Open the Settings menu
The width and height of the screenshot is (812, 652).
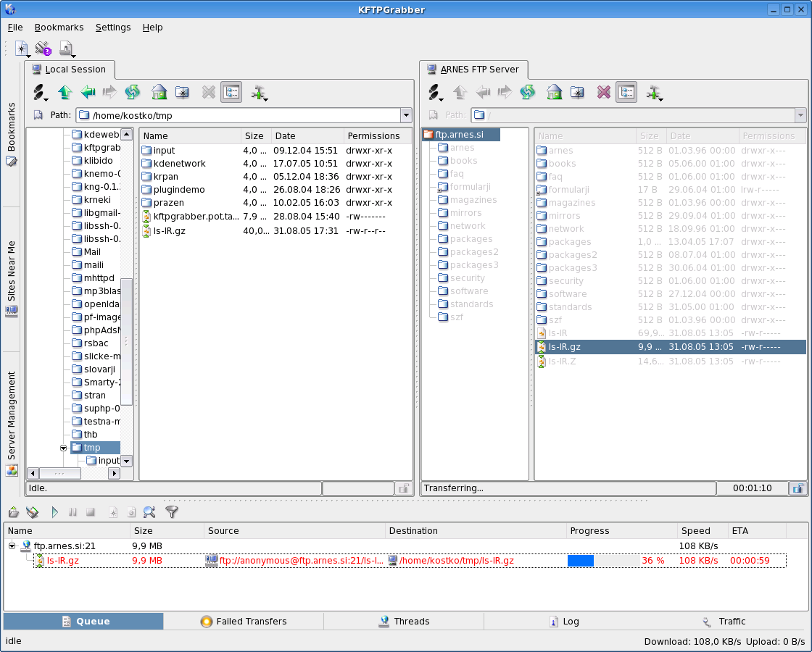click(113, 28)
